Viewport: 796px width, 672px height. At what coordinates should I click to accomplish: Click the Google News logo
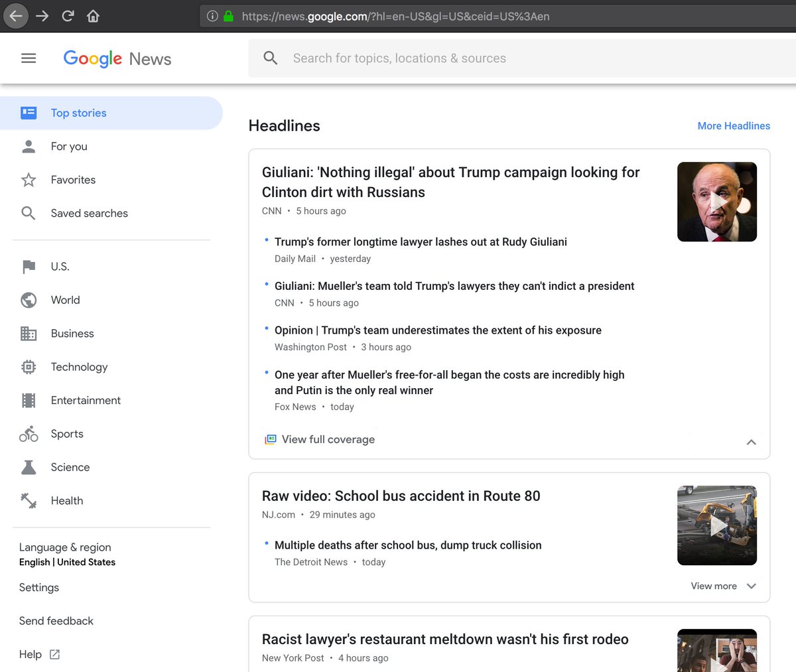[117, 59]
